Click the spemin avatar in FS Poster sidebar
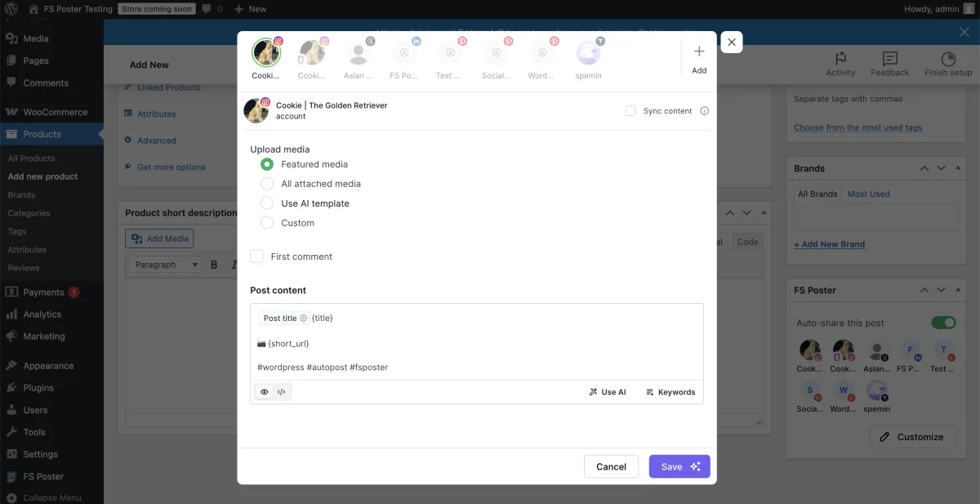Screen dimensions: 980x504 coord(877,391)
